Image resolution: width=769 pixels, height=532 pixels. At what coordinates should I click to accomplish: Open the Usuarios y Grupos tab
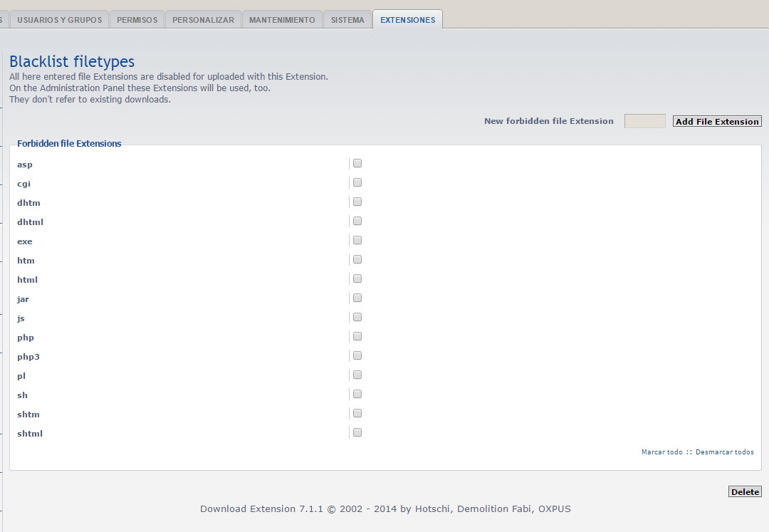(59, 20)
